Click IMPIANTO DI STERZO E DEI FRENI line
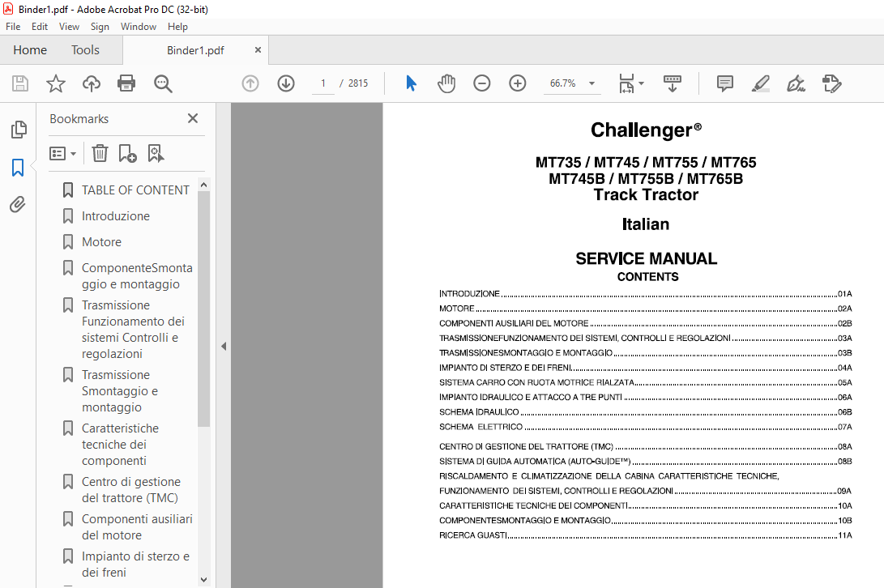 click(646, 368)
